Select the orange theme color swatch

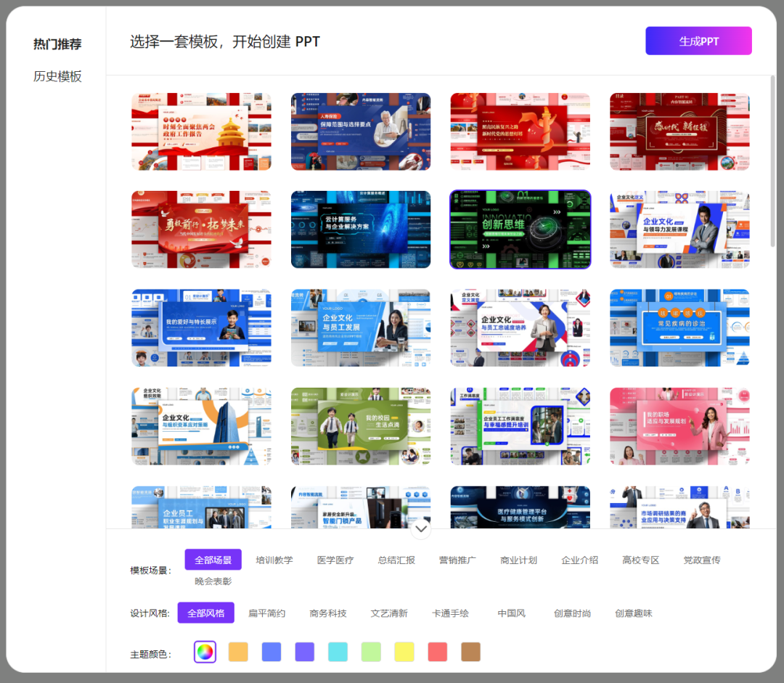point(238,652)
